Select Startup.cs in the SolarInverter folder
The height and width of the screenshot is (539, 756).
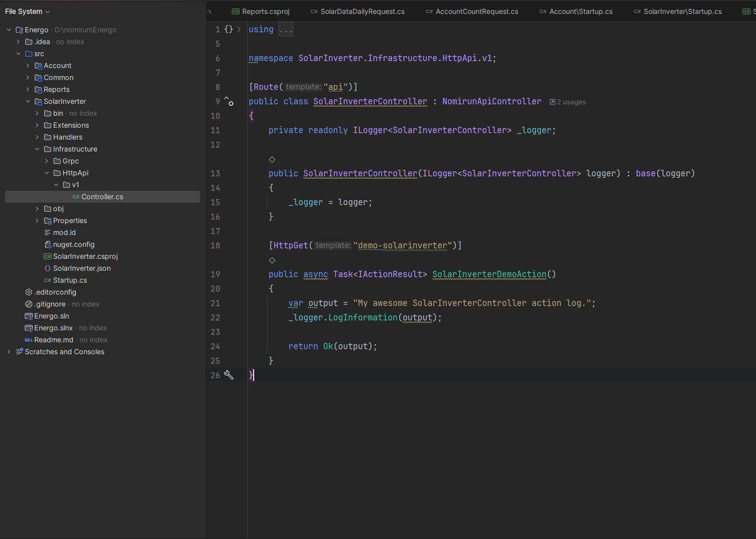69,280
